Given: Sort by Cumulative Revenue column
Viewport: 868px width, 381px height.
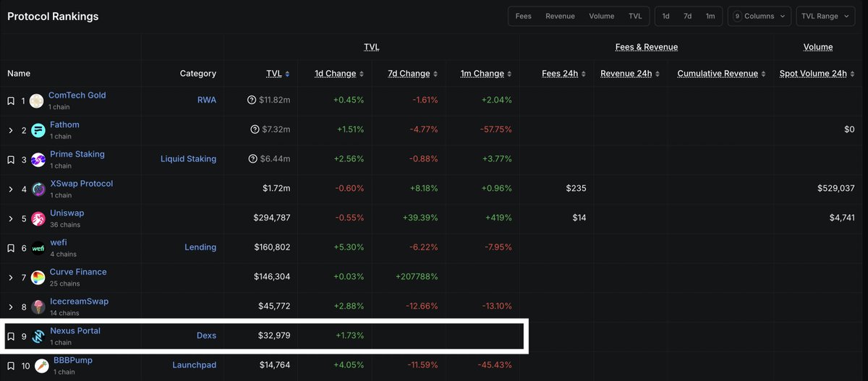Looking at the screenshot, I should click(722, 74).
